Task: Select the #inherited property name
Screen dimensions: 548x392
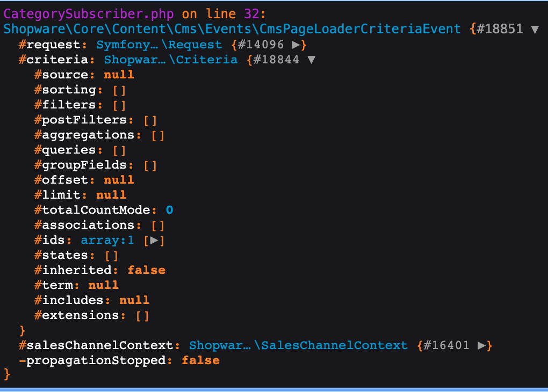Action: pyautogui.click(x=73, y=270)
